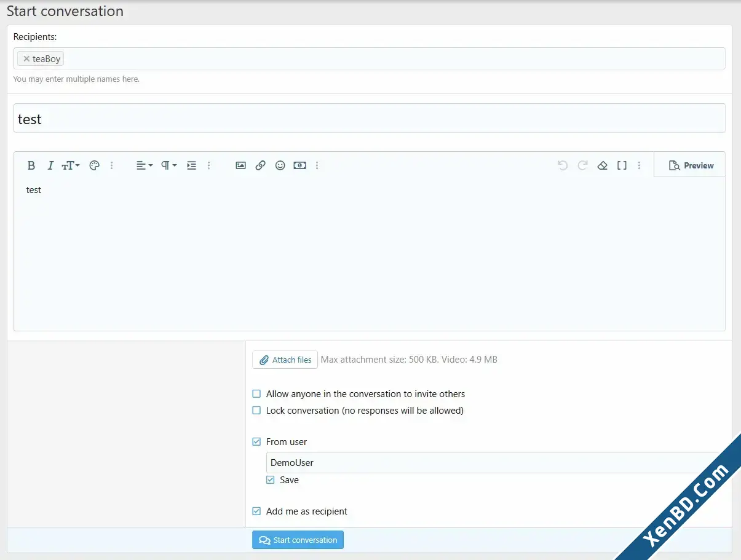Toggle BB code mode brackets icon
This screenshot has height=560, width=741.
tap(622, 165)
